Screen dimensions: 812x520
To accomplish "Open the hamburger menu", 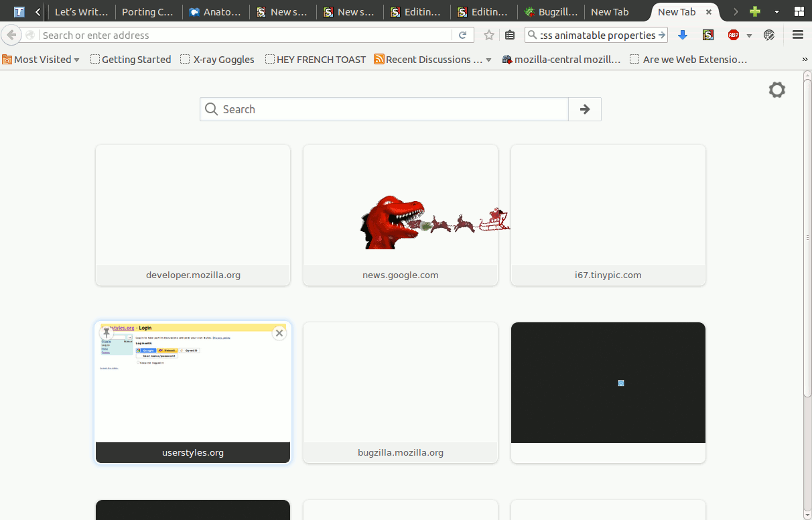I will click(797, 36).
